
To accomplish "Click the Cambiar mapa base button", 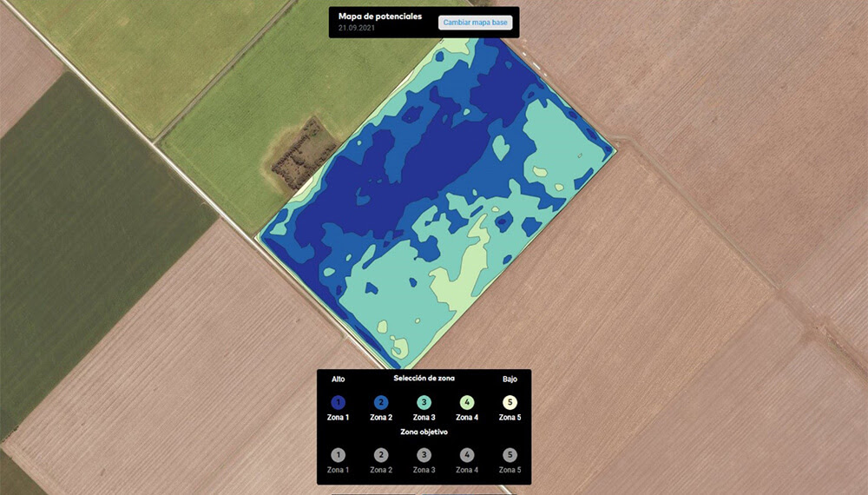I will point(475,23).
